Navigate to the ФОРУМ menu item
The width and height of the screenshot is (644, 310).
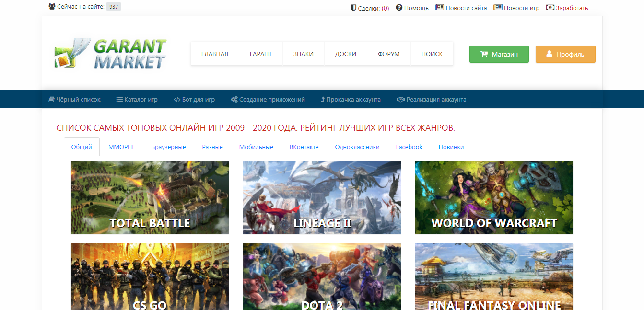coord(389,54)
